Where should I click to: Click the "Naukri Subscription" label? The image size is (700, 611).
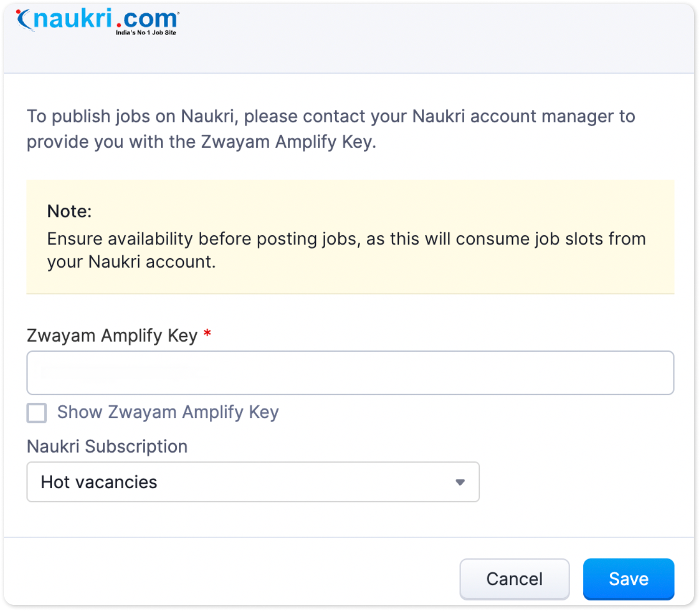tap(107, 447)
